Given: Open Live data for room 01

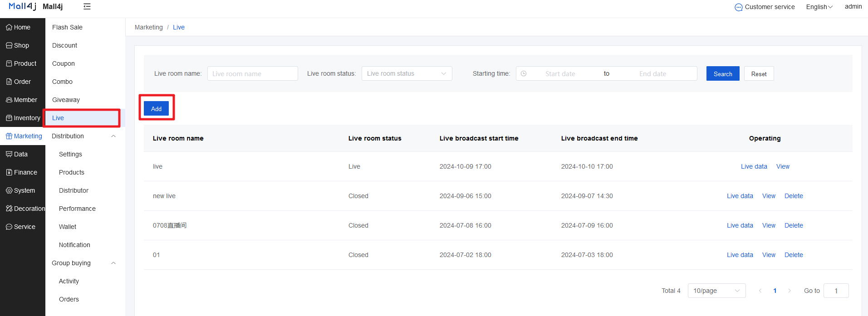Looking at the screenshot, I should (740, 255).
